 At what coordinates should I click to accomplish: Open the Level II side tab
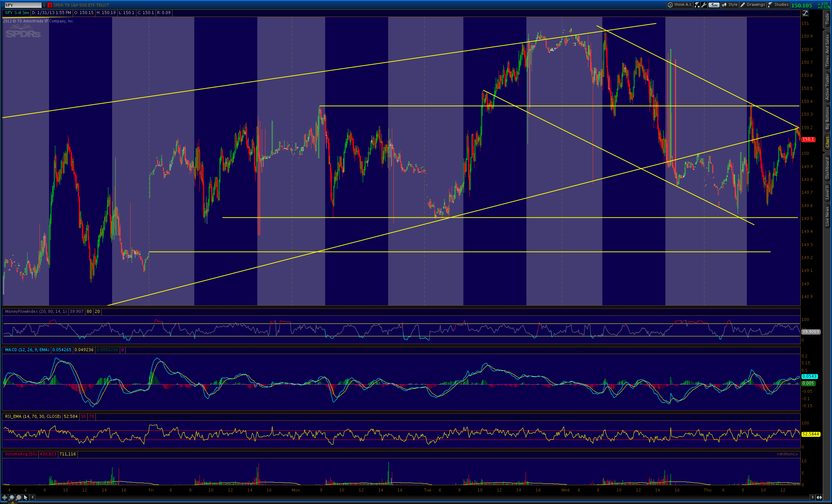coord(827,193)
